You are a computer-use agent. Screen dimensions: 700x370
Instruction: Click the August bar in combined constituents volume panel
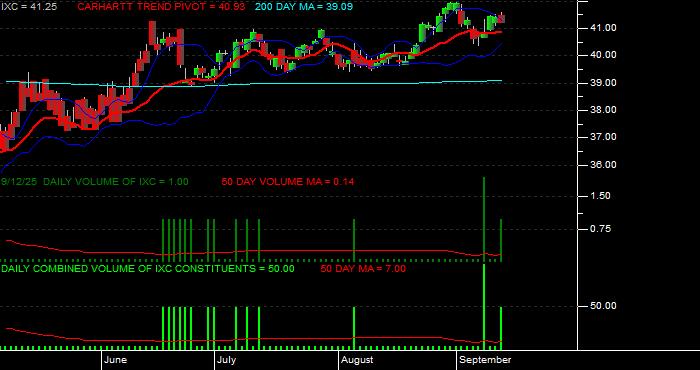pos(354,328)
